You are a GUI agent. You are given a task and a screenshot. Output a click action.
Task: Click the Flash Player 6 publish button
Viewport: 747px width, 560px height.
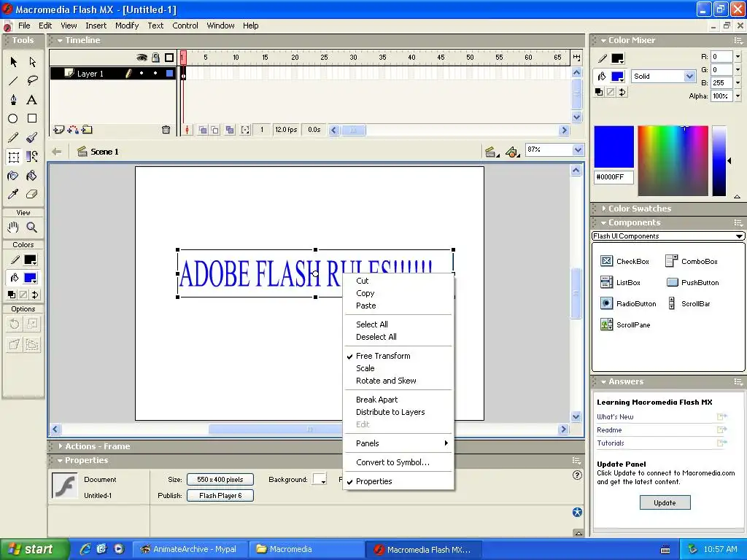coord(220,496)
